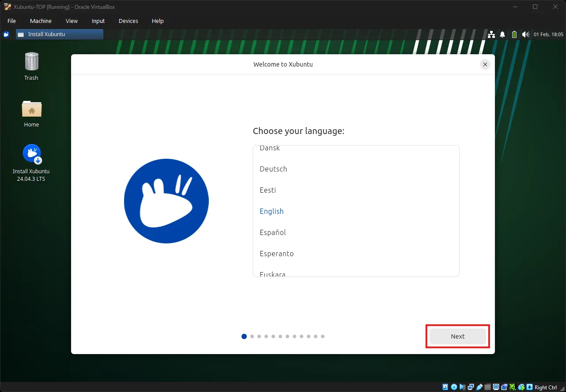Screen dimensions: 566x392
Task: Click the USB devices icon in VirtualBox statusbar
Action: (480, 387)
